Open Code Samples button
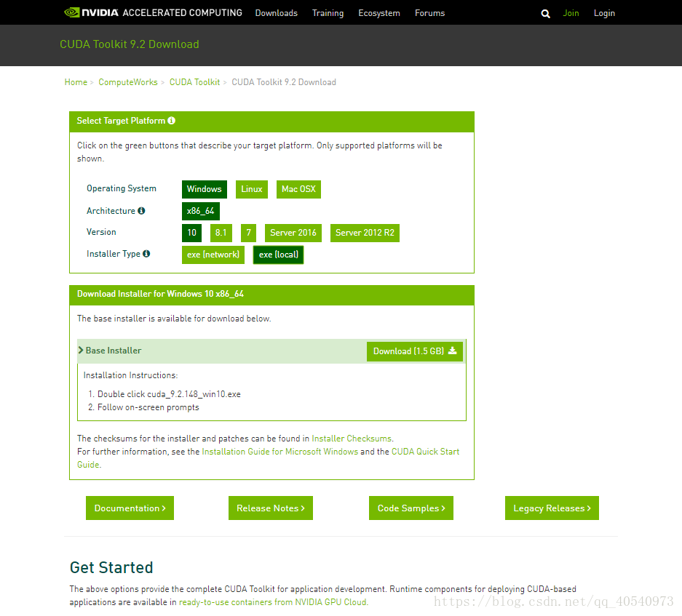Image resolution: width=682 pixels, height=616 pixels. 411,508
